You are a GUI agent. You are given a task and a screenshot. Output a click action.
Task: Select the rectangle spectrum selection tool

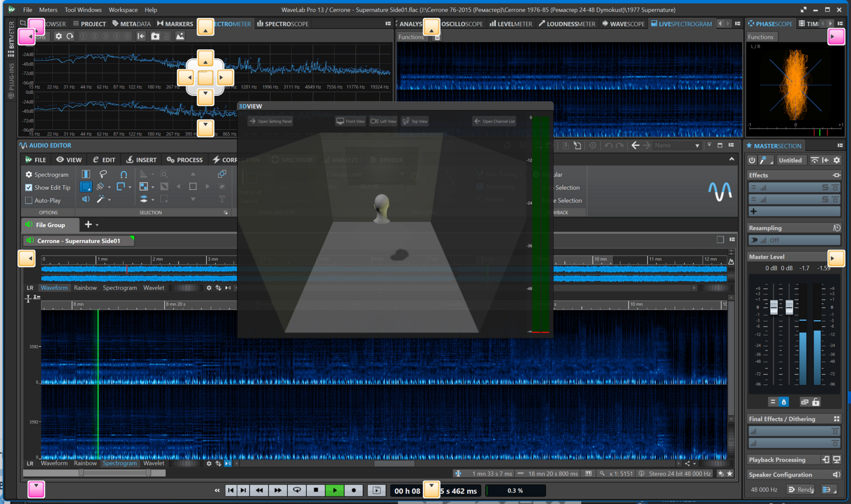(x=86, y=186)
